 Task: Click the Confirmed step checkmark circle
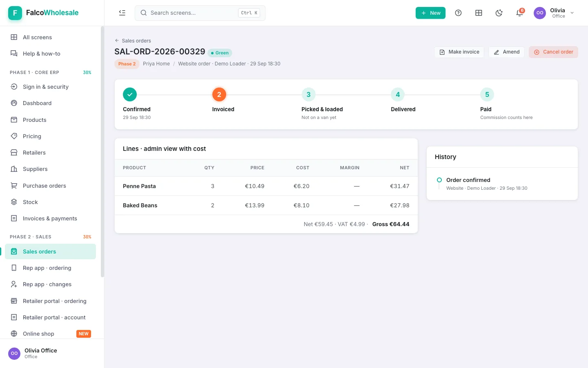tap(130, 94)
